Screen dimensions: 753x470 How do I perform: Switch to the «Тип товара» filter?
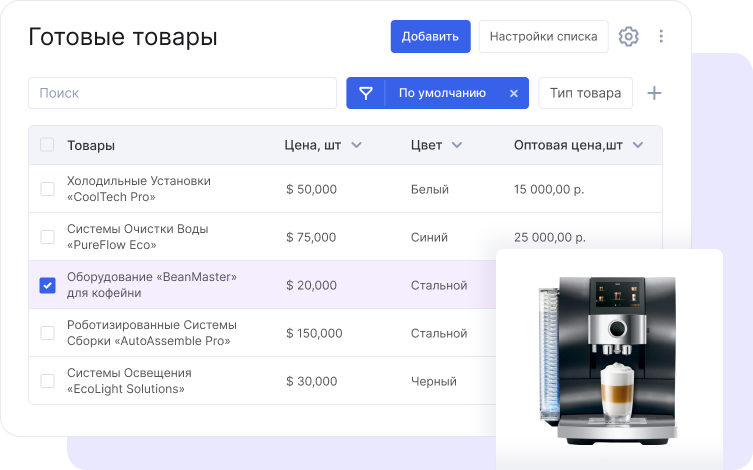pos(585,93)
